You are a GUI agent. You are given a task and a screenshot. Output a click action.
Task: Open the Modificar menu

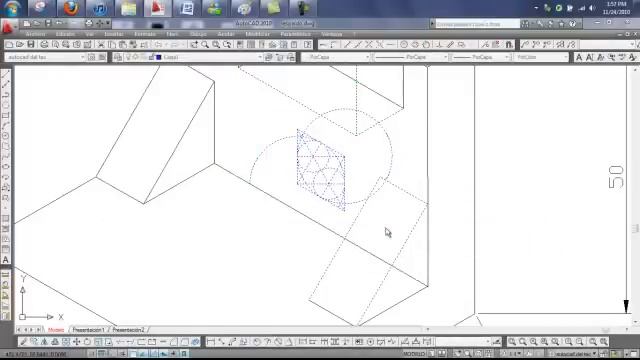(x=258, y=34)
